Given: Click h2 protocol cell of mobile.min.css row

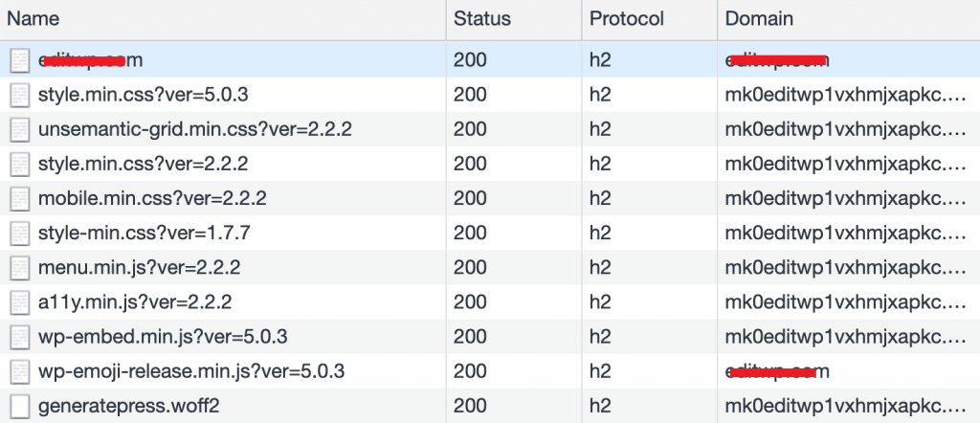Looking at the screenshot, I should coord(600,199).
